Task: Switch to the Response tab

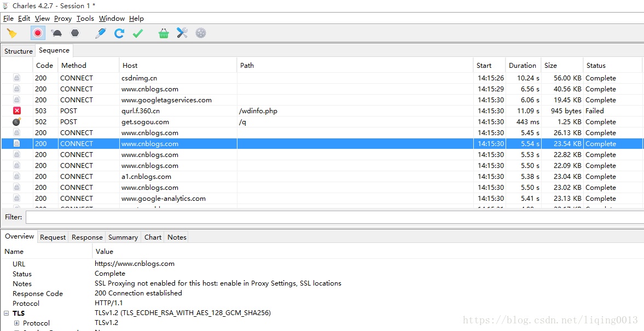Action: coord(87,237)
